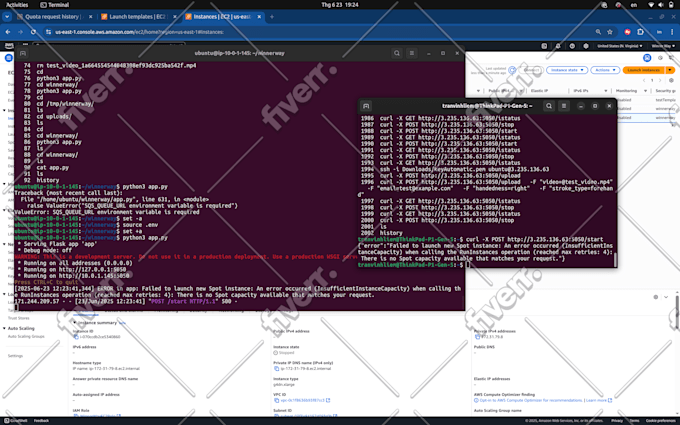Click the red extension icon in browser toolbar
Image resolution: width=680 pixels, height=425 pixels.
[627, 32]
